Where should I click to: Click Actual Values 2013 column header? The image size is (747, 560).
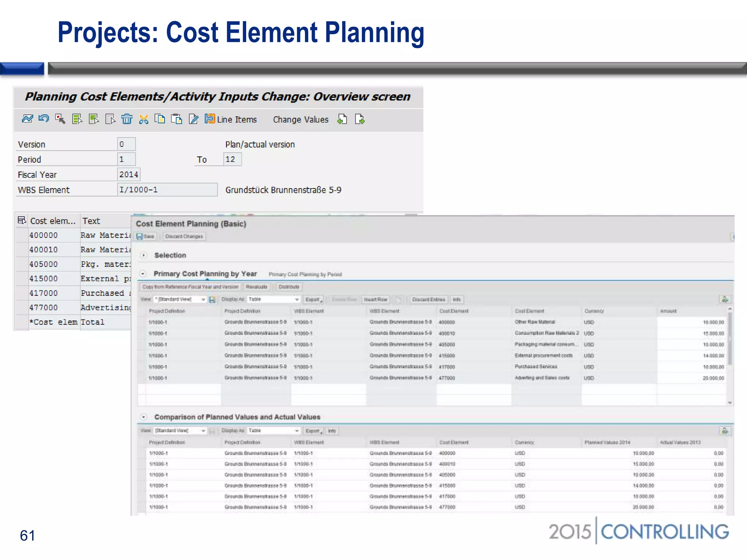pos(680,442)
